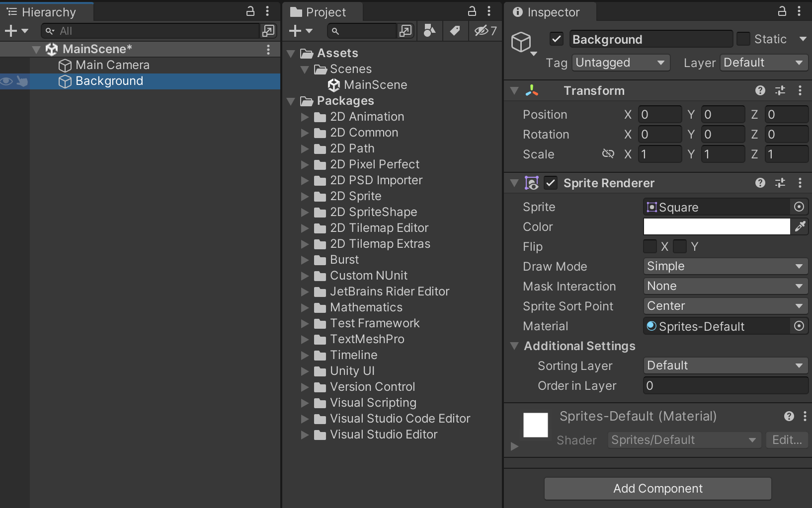
Task: Open Sprite Sort Point Center dropdown
Action: [726, 306]
